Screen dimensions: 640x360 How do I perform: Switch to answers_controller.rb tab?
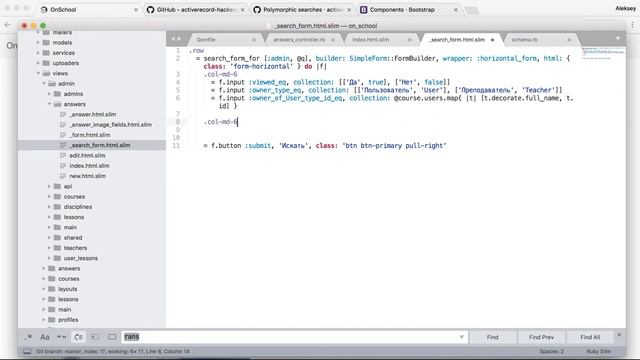click(x=299, y=40)
